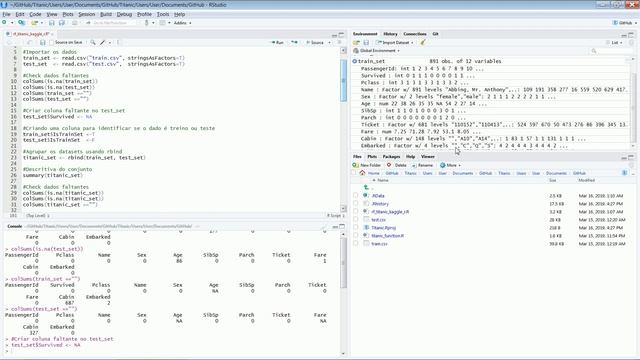Refresh the Files pane listing
This screenshot has width=640, height=360.
click(x=632, y=165)
